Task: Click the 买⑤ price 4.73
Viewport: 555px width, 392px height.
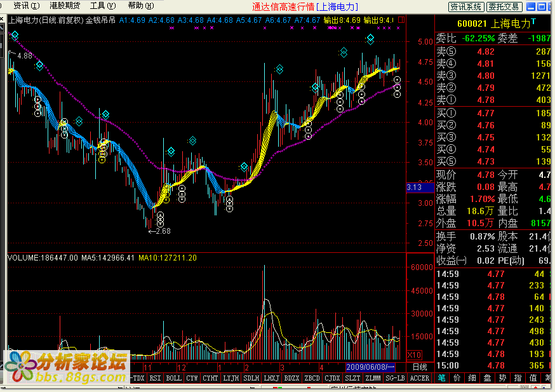Action: pyautogui.click(x=486, y=161)
